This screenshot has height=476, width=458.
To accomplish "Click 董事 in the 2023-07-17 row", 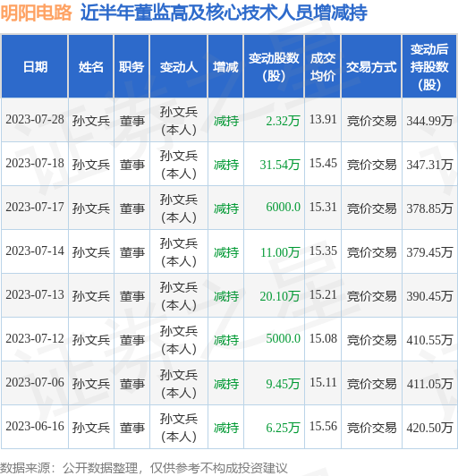I will click(131, 208).
